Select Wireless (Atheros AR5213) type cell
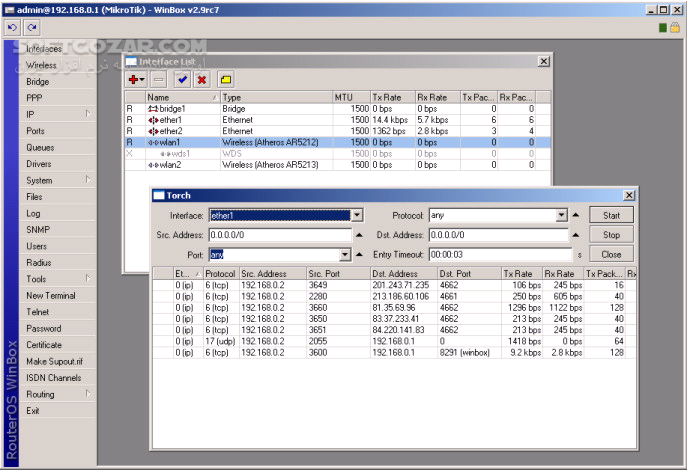The width and height of the screenshot is (688, 470). (276, 165)
